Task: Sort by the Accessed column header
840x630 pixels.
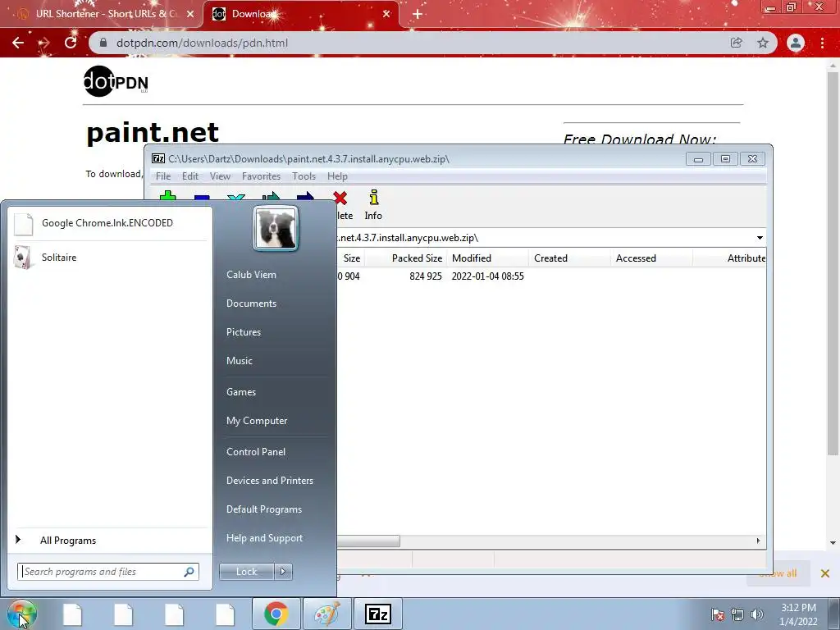Action: coord(651,258)
